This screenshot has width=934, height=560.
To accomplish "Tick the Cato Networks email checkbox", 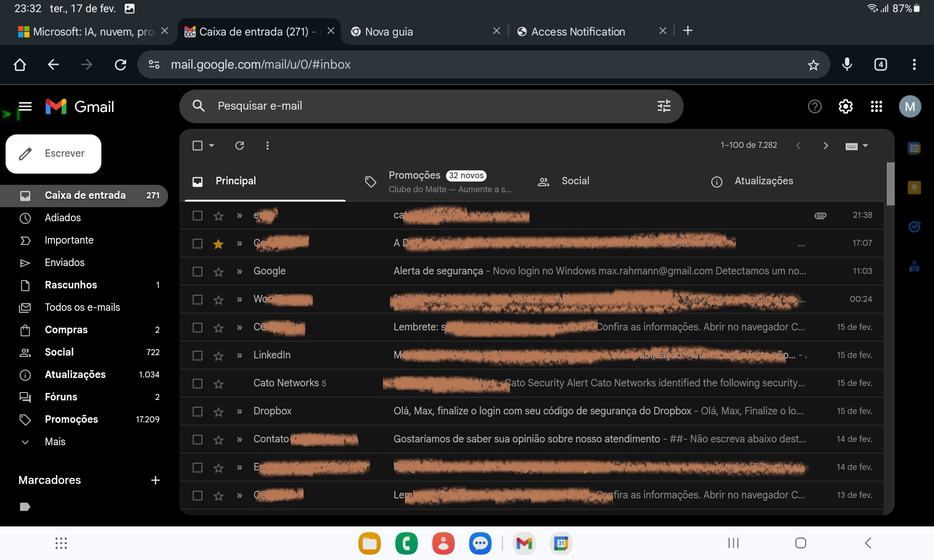I will coord(198,384).
